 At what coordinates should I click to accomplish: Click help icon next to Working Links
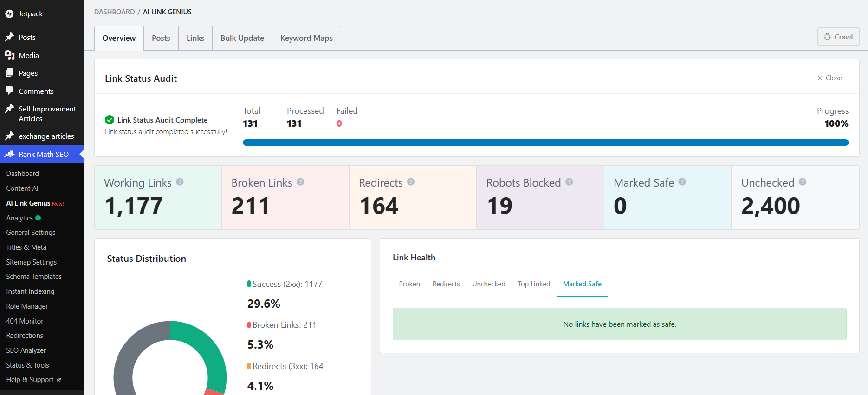[x=180, y=182]
